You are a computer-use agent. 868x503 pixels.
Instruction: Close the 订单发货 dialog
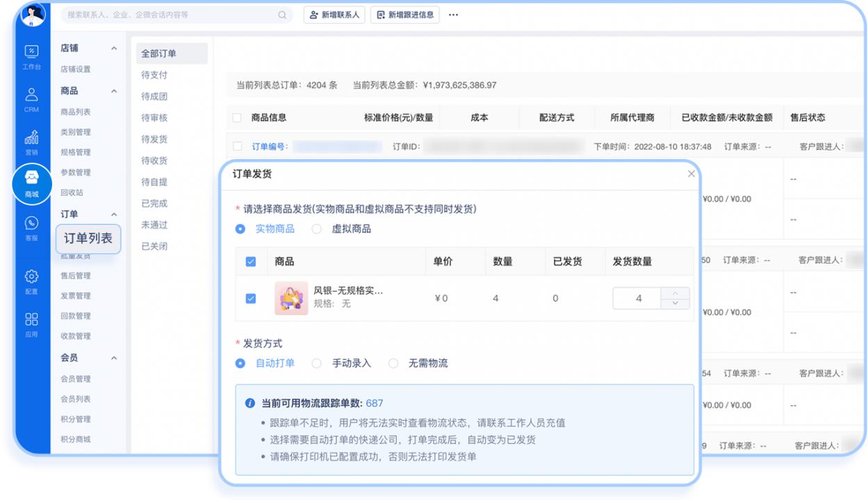coord(691,174)
